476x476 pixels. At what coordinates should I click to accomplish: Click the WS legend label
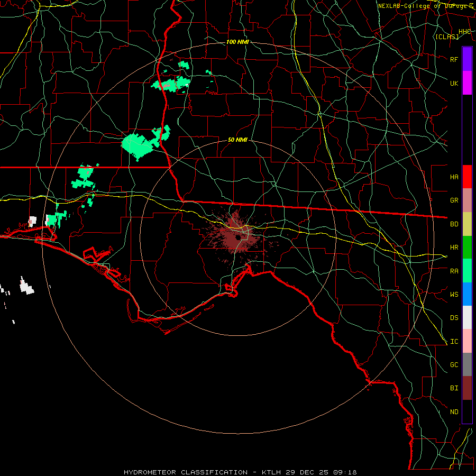click(x=454, y=294)
